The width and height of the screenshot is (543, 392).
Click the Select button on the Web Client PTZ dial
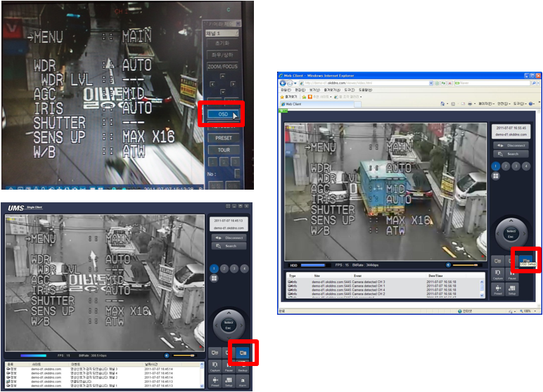pos(511,231)
